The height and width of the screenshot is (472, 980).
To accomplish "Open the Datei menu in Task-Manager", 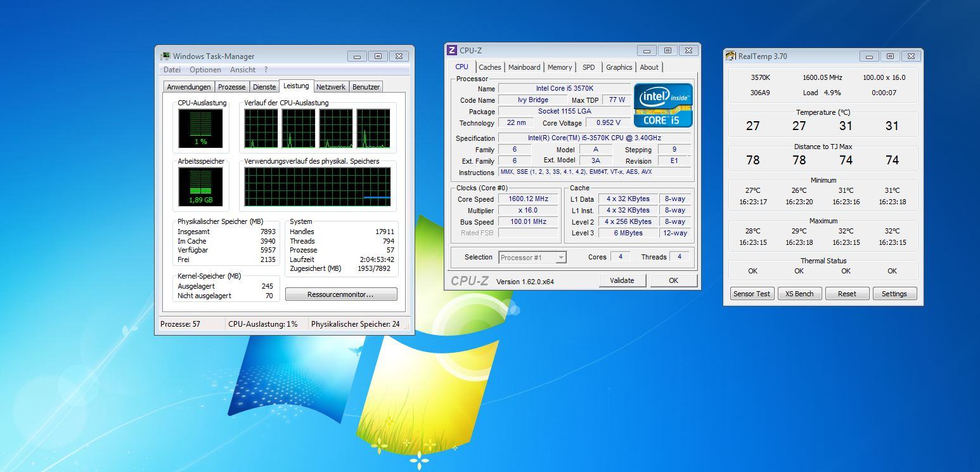I will [172, 70].
